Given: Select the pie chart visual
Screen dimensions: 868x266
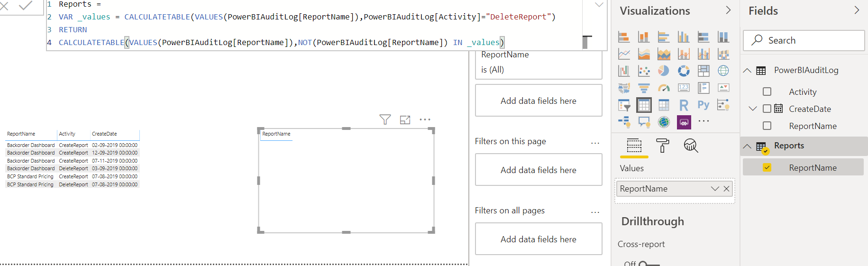Looking at the screenshot, I should pos(664,71).
